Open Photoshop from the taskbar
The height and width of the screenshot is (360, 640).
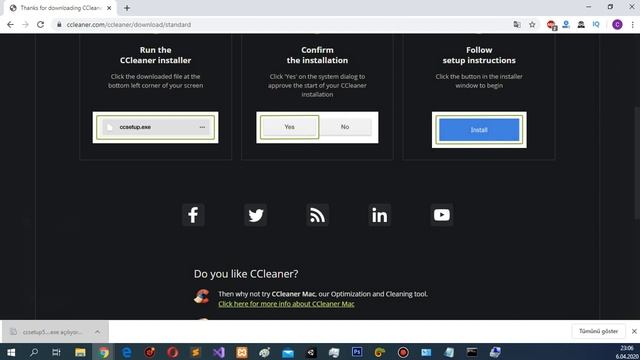point(357,352)
